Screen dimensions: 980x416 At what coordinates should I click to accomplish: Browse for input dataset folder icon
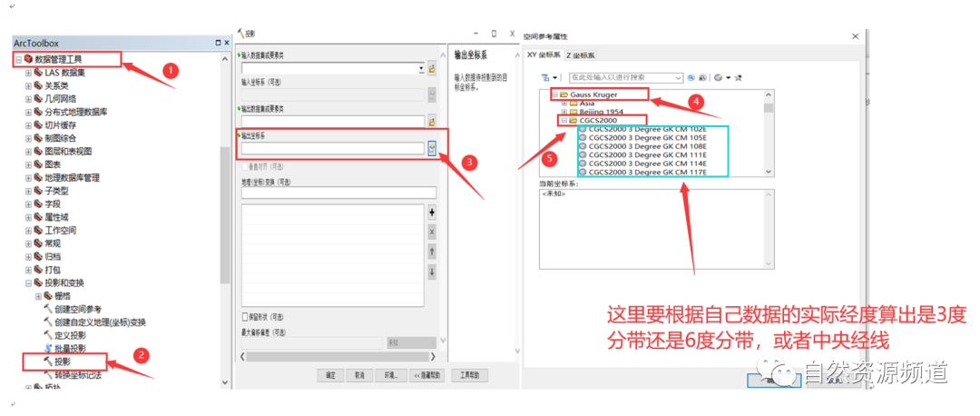pos(432,69)
